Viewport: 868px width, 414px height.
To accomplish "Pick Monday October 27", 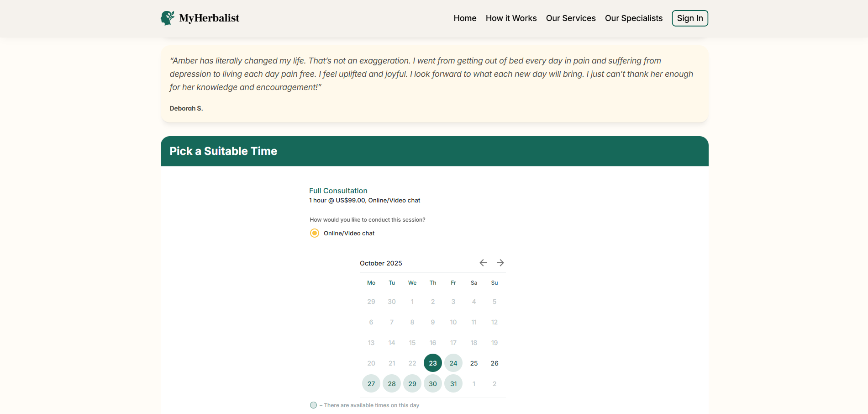I will point(371,384).
